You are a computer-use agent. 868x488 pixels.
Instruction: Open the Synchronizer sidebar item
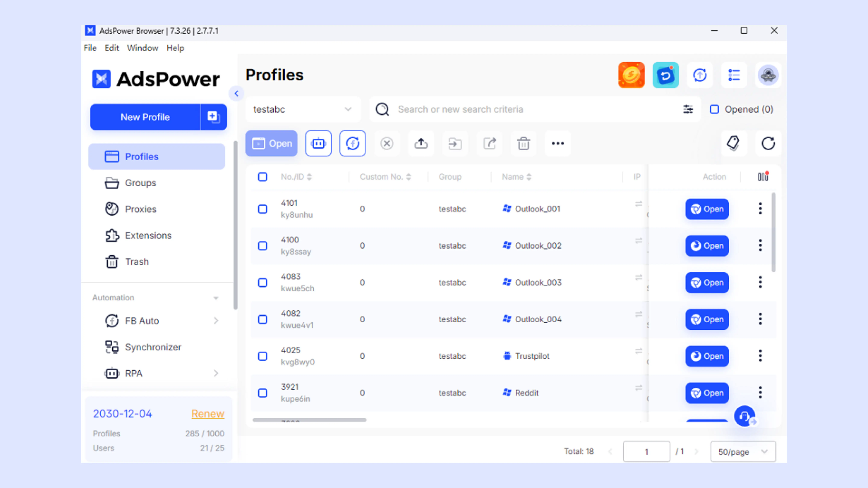tap(157, 347)
